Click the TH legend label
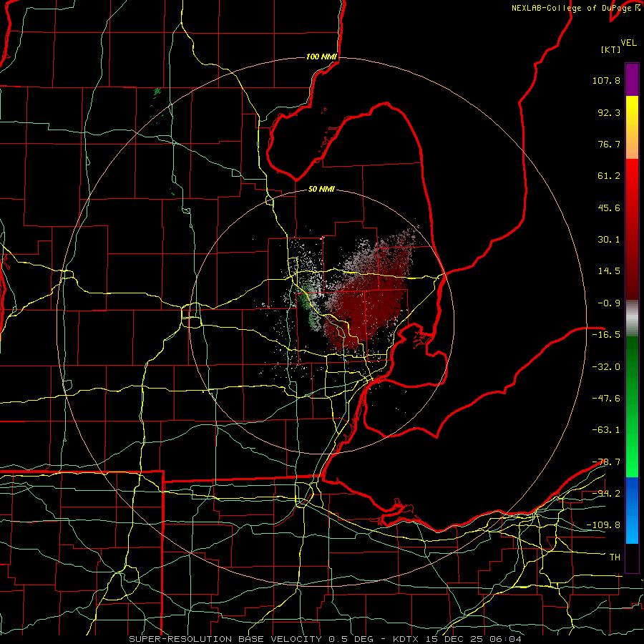The image size is (644, 644). pos(615,557)
